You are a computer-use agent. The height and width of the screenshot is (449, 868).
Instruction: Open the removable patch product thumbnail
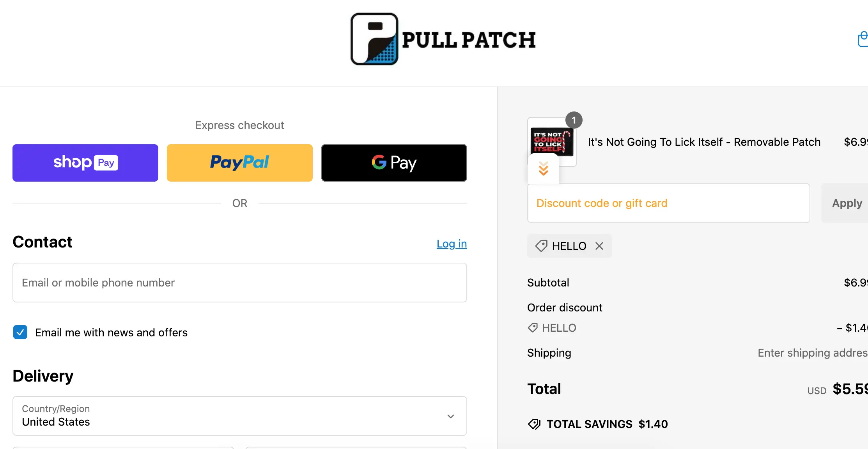(552, 142)
